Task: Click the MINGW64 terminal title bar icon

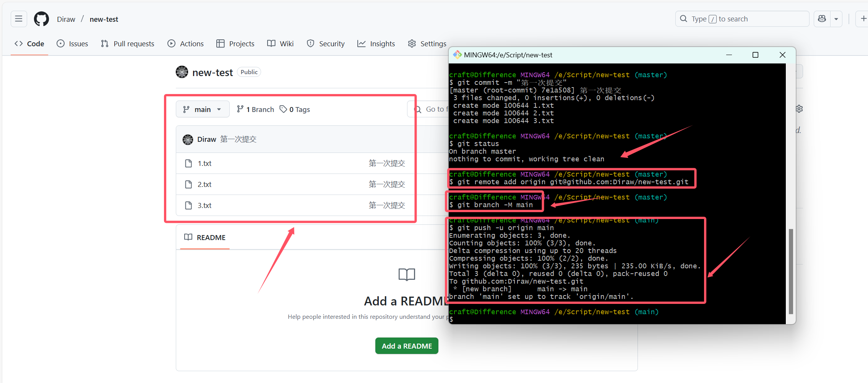Action: [458, 55]
